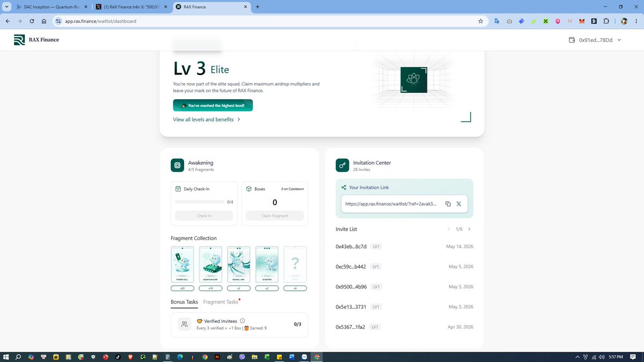Open Windows taskbar search

pyautogui.click(x=18, y=356)
